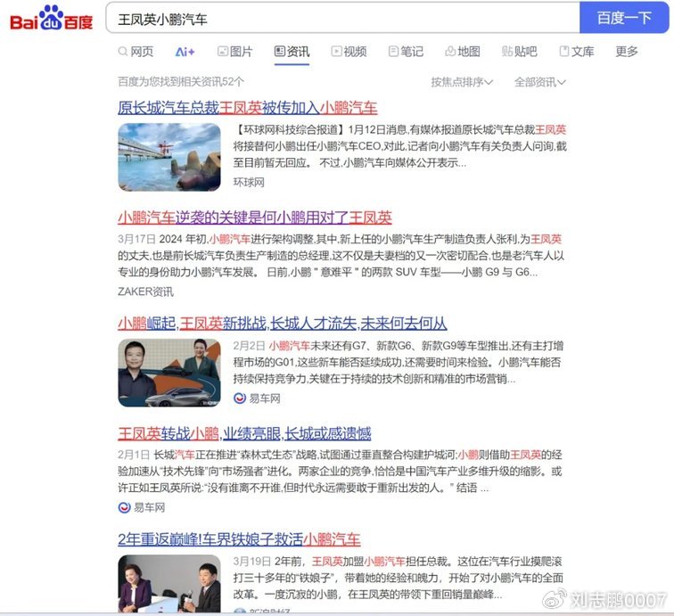Switch to the 笔记 tab
Screen dimensions: 674x616
pyautogui.click(x=406, y=52)
